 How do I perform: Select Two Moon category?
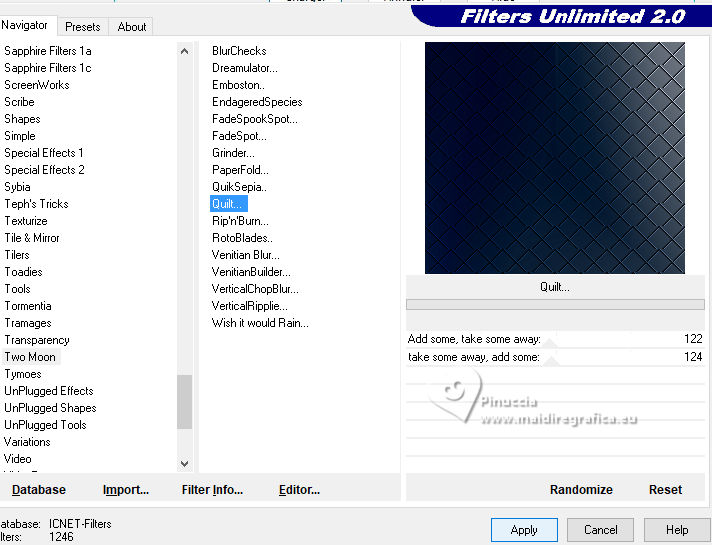click(x=30, y=357)
